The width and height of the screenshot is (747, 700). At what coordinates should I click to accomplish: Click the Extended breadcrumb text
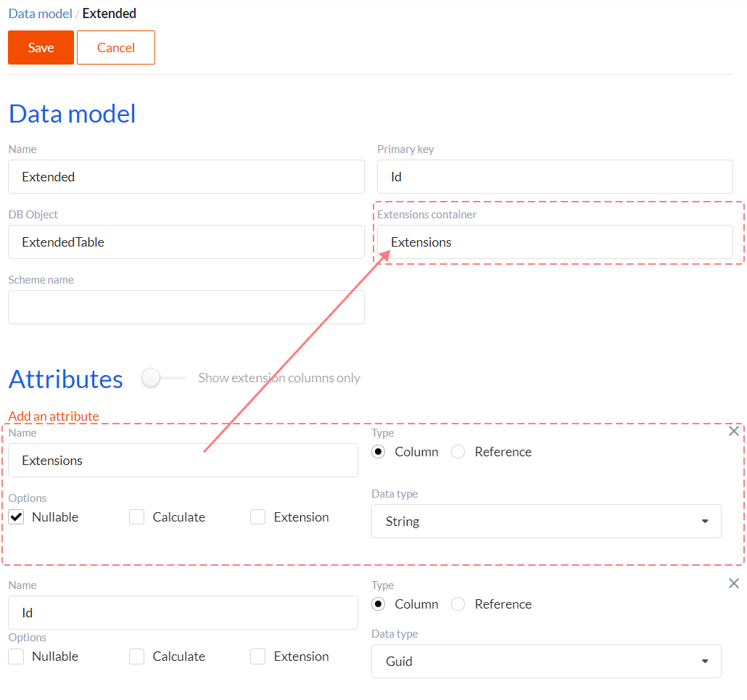(109, 13)
